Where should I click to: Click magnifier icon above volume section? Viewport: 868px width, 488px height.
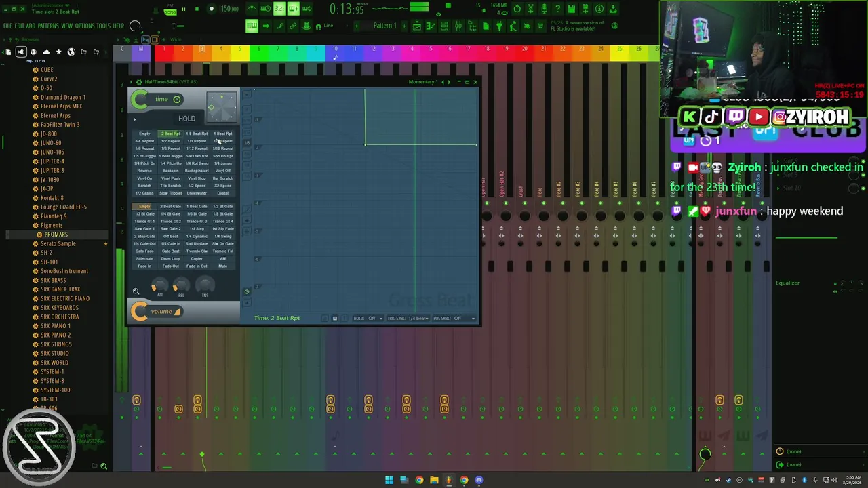pos(136,291)
